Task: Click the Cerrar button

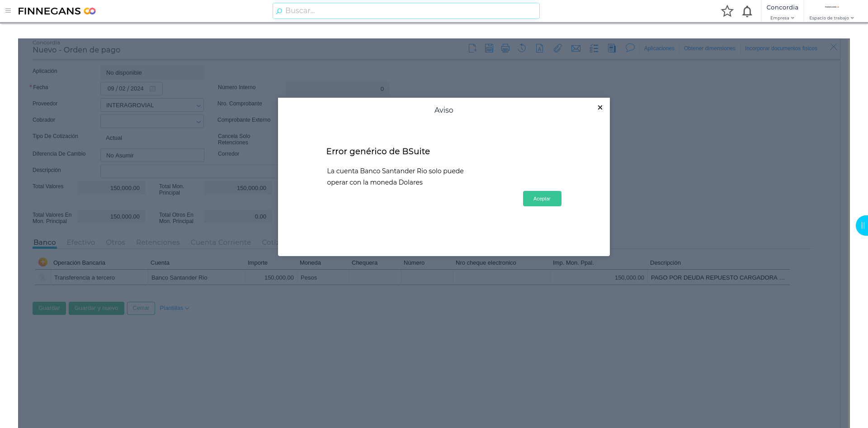Action: click(141, 308)
